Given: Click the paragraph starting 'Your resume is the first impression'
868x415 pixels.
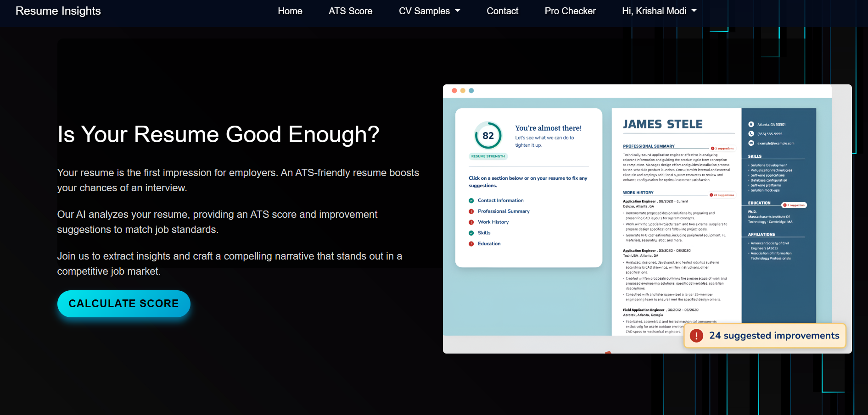Looking at the screenshot, I should click(x=238, y=180).
